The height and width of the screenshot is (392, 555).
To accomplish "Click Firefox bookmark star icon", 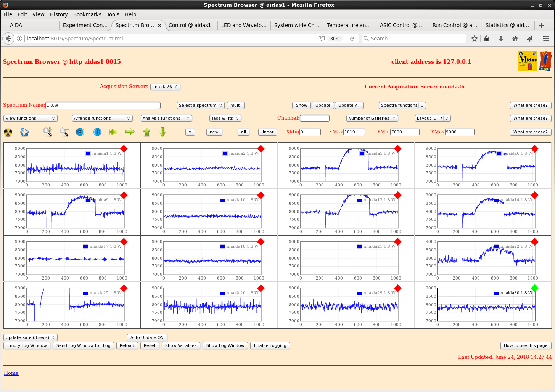I will [x=475, y=39].
